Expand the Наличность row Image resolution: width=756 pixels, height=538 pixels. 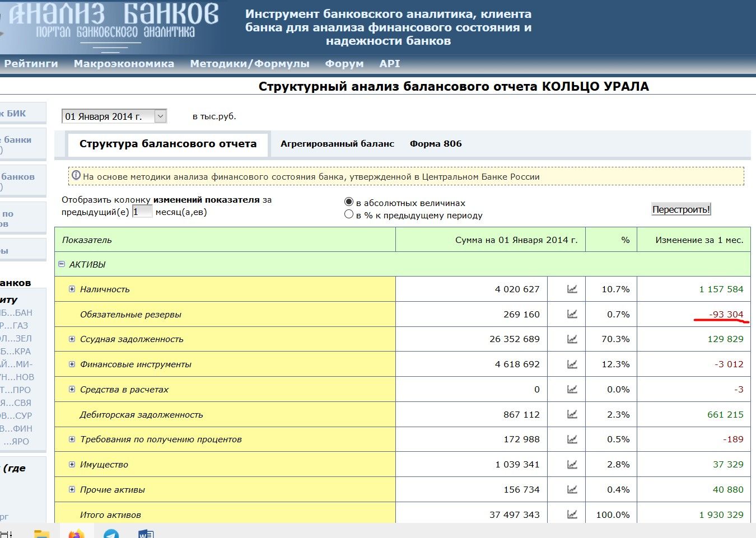pos(72,289)
